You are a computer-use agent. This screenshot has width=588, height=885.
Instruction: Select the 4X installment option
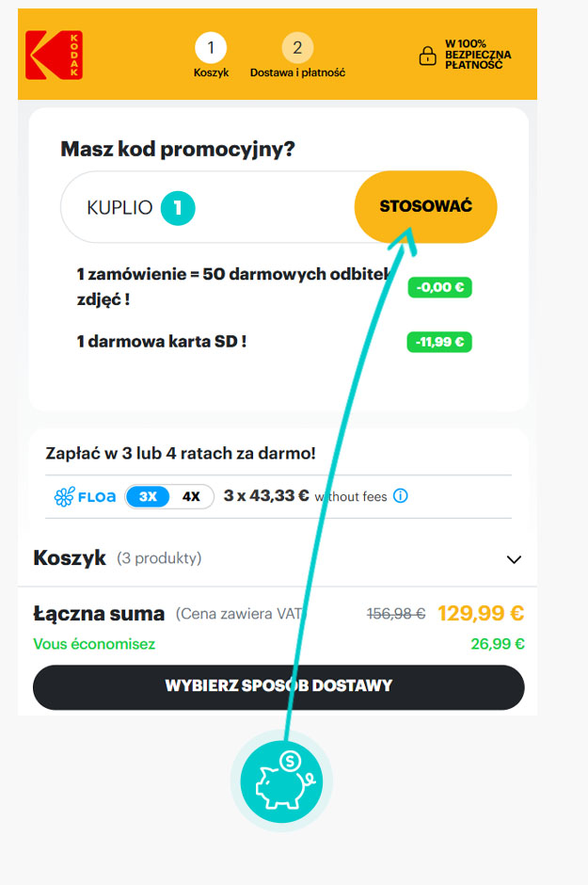pyautogui.click(x=191, y=497)
